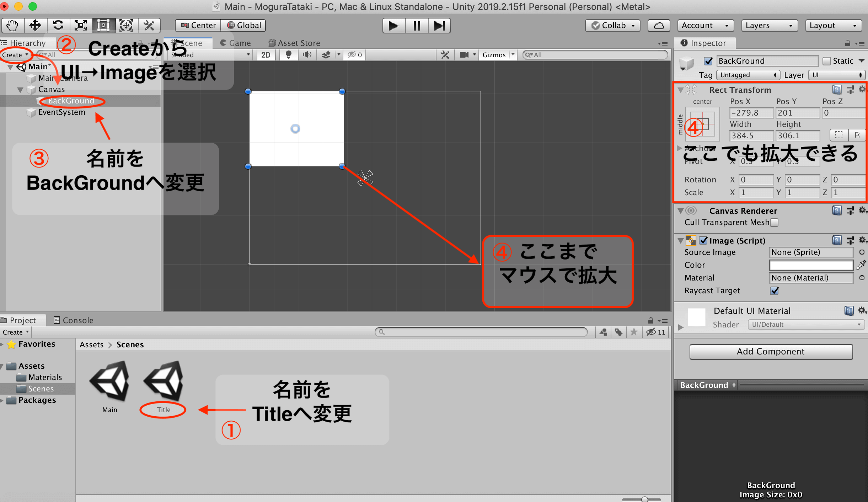The image size is (868, 502).
Task: Click the white Color swatch field
Action: click(811, 265)
